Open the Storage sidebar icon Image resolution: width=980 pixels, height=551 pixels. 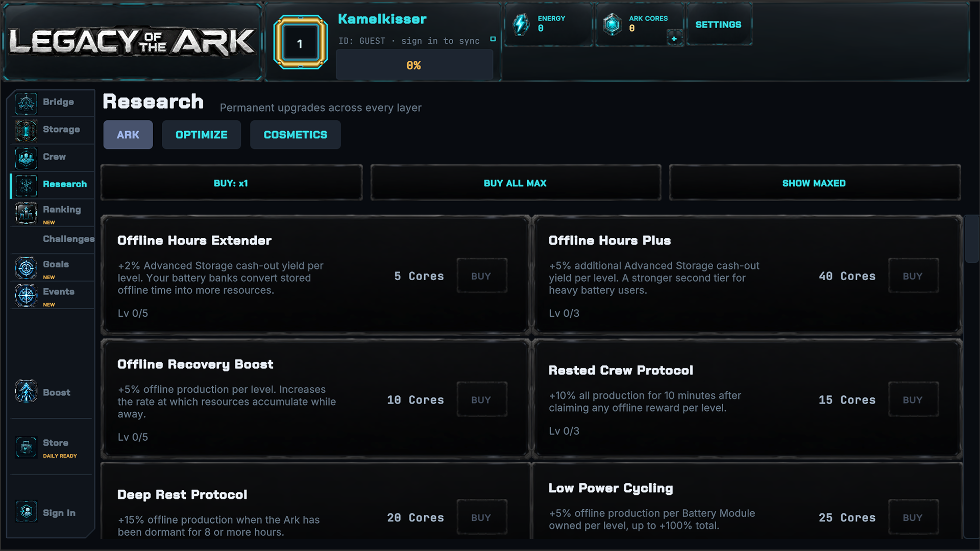tap(26, 131)
